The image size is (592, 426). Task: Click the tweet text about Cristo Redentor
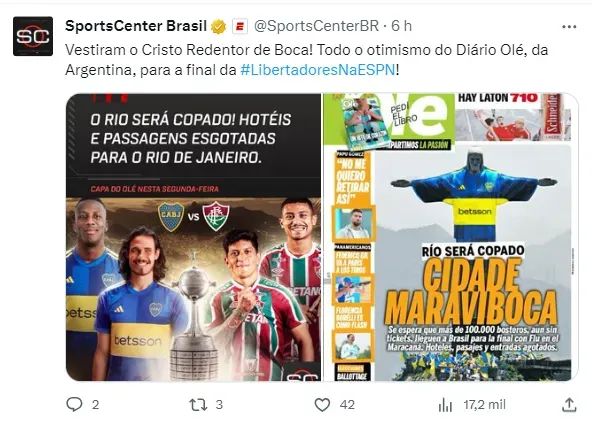307,60
